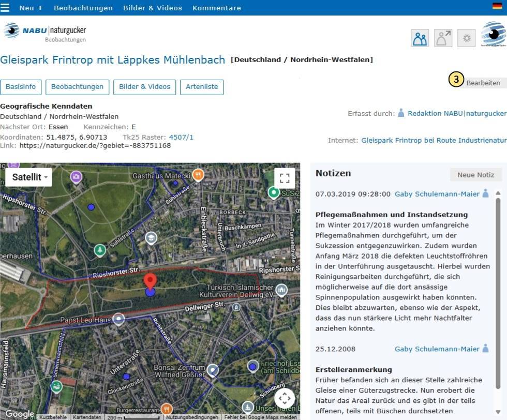Click user icon beside Redaktion NABU|naturgucker
The image size is (507, 420).
[x=401, y=113]
